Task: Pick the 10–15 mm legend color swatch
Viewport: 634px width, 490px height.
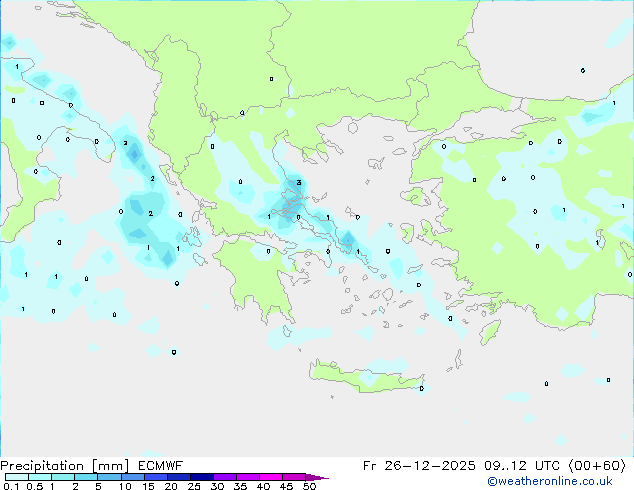Action: pyautogui.click(x=132, y=477)
